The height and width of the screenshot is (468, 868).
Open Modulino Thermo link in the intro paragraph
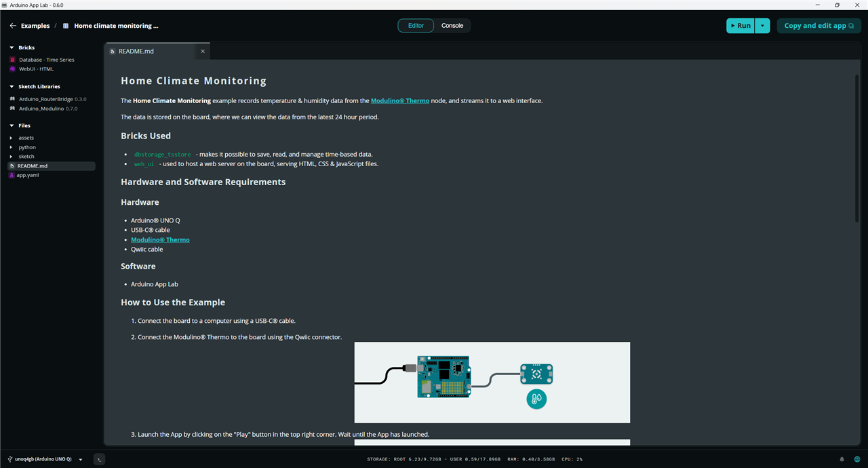400,101
